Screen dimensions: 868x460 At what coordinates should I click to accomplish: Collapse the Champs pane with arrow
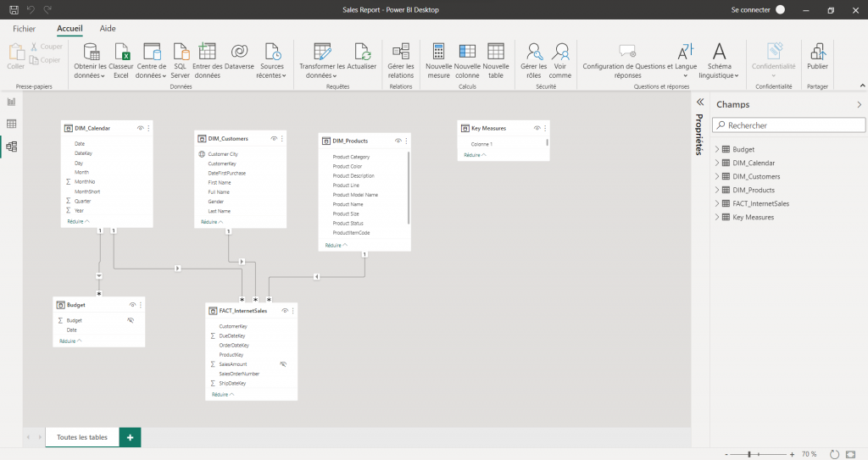pyautogui.click(x=860, y=104)
